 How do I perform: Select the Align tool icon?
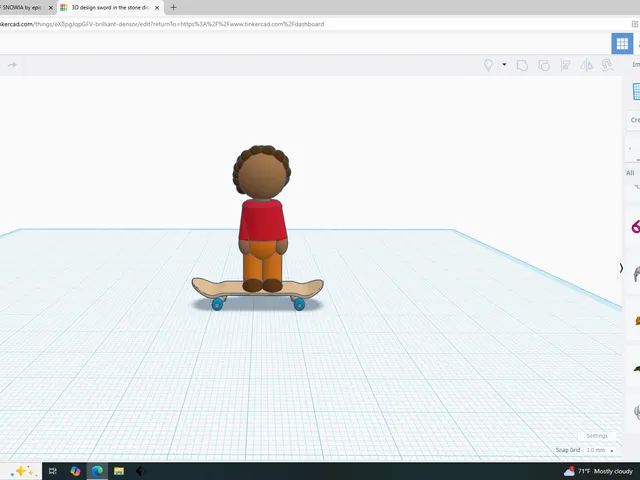pyautogui.click(x=565, y=65)
